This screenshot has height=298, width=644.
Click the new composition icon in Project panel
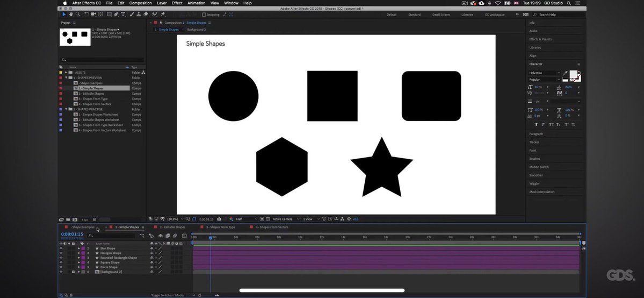tap(75, 219)
